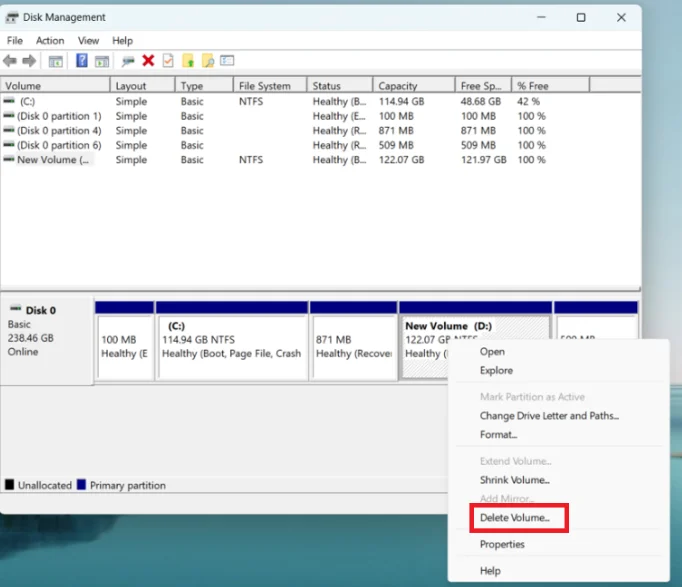This screenshot has width=682, height=587.
Task: Open the Action menu
Action: click(50, 40)
